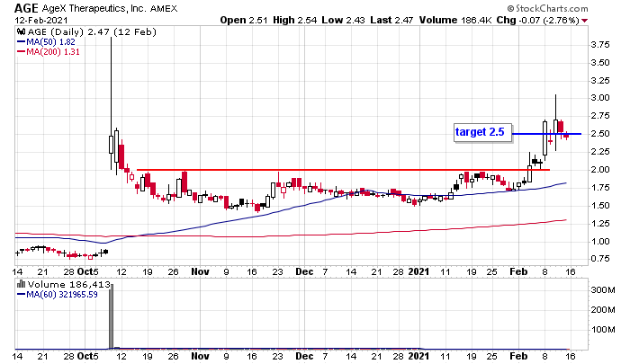Click the 2.50 price axis label
This screenshot has height=364, width=630.
click(x=600, y=134)
